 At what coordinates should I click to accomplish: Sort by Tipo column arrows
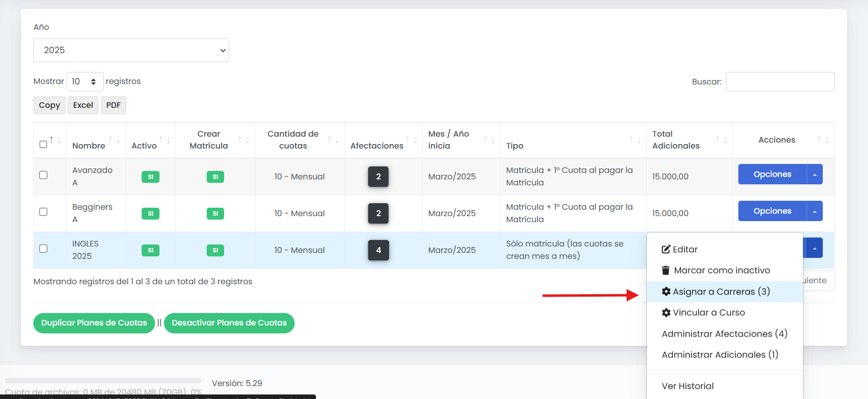click(635, 140)
